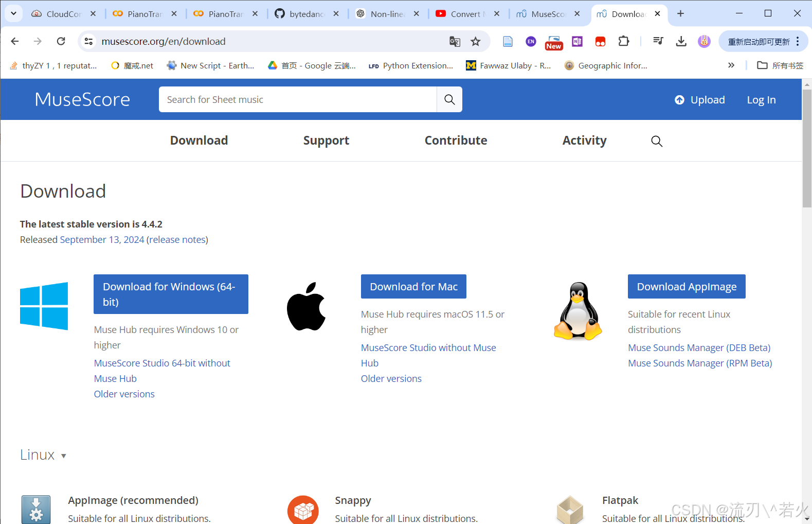This screenshot has height=524, width=812.
Task: Click the Flatpak box icon
Action: tap(570, 510)
